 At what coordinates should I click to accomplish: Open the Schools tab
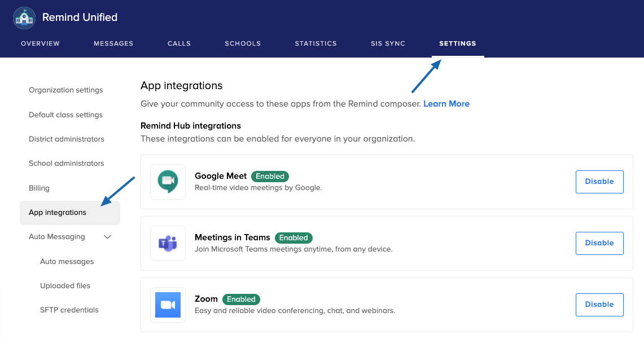coord(243,43)
